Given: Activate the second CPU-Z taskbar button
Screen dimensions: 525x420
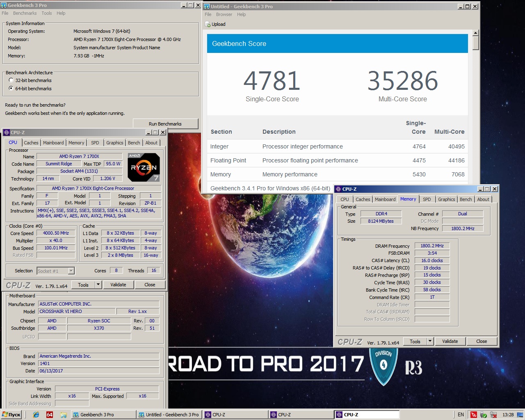Looking at the screenshot, I should (301, 415).
